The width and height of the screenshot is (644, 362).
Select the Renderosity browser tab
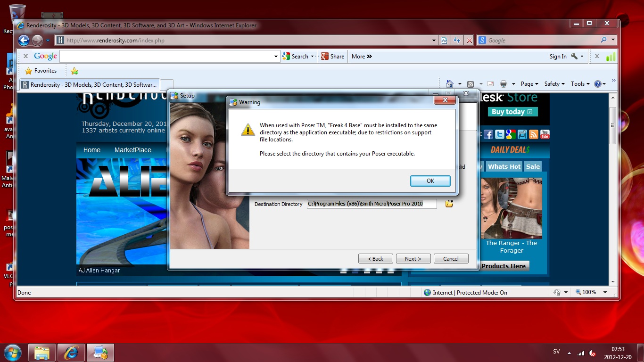(x=90, y=85)
